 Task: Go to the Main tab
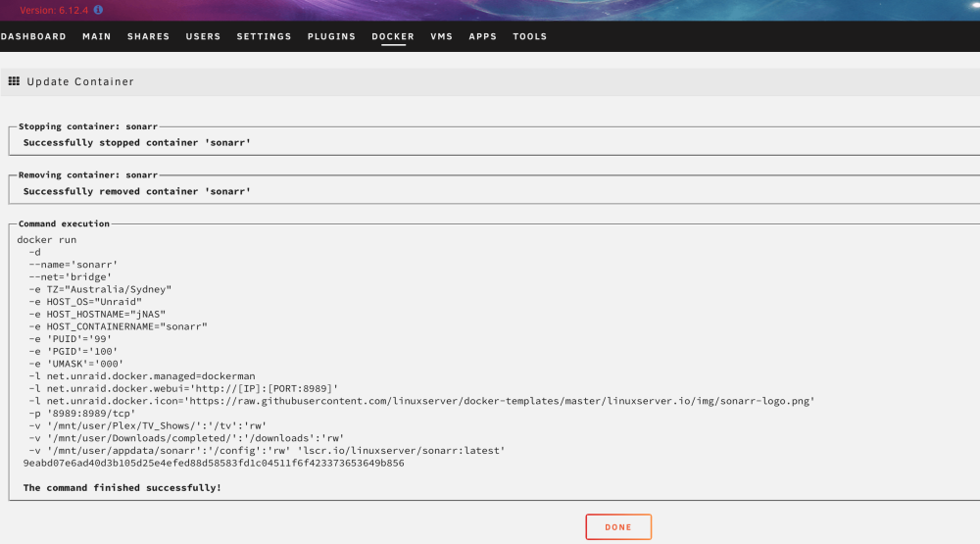point(97,36)
